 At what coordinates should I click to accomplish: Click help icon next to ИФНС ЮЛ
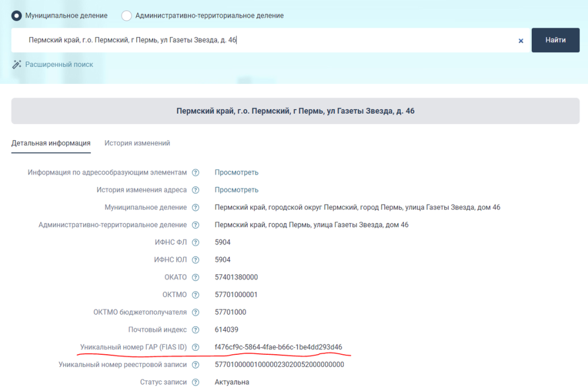(196, 260)
